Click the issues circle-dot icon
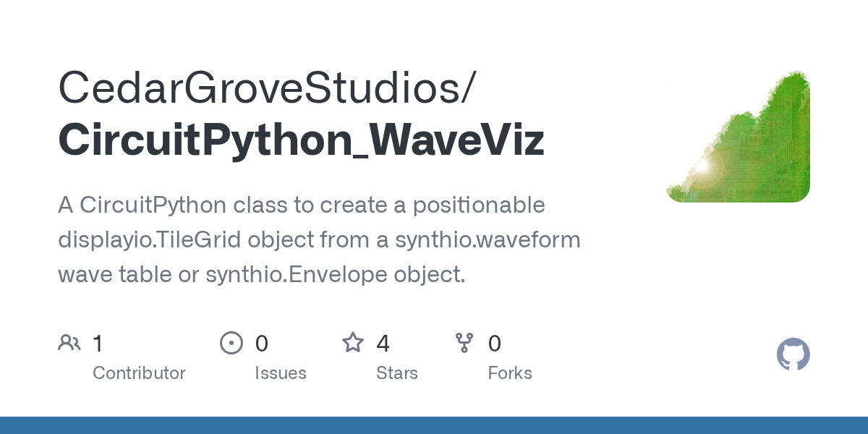868x434 pixels. [x=231, y=343]
